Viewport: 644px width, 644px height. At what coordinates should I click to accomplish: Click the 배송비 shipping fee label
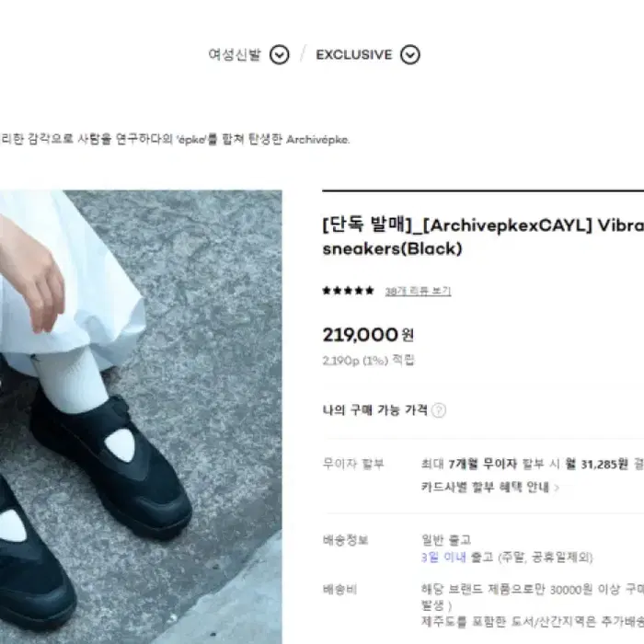tap(339, 590)
